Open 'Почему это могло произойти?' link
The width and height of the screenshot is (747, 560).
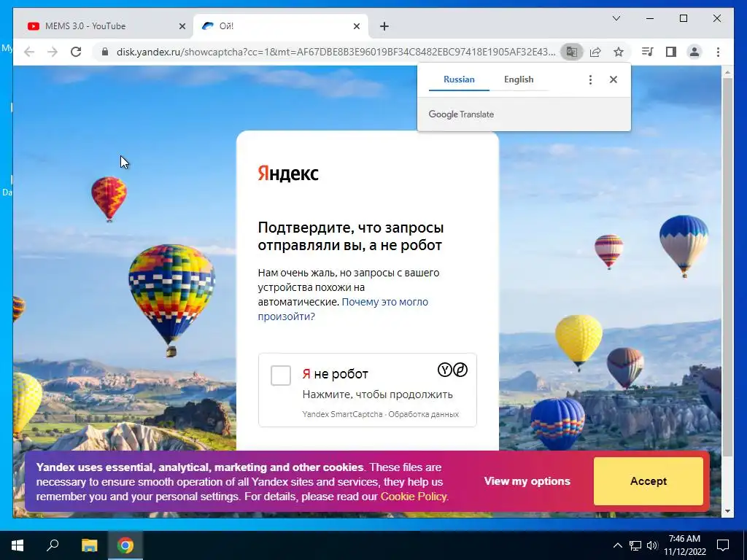(x=343, y=309)
